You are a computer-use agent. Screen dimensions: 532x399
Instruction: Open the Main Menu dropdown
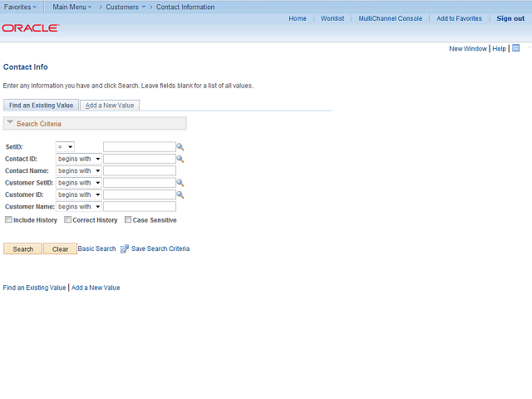(x=72, y=7)
